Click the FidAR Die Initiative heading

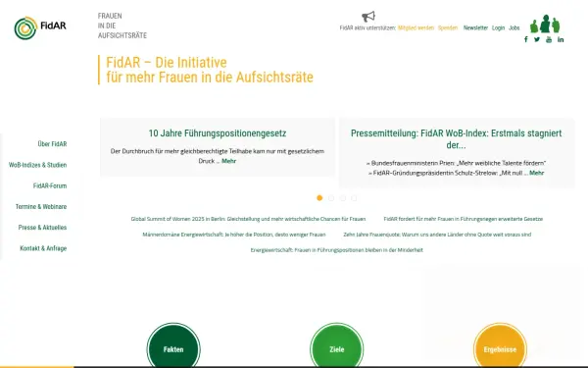210,70
